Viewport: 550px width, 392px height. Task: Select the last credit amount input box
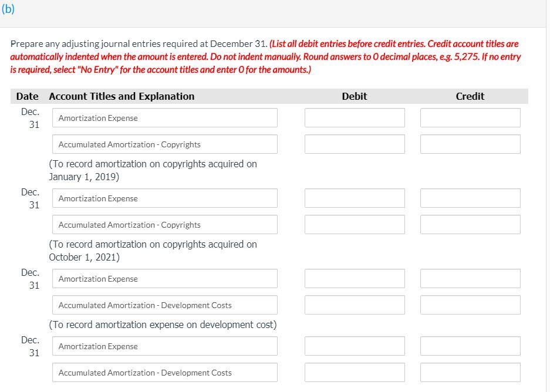[470, 372]
